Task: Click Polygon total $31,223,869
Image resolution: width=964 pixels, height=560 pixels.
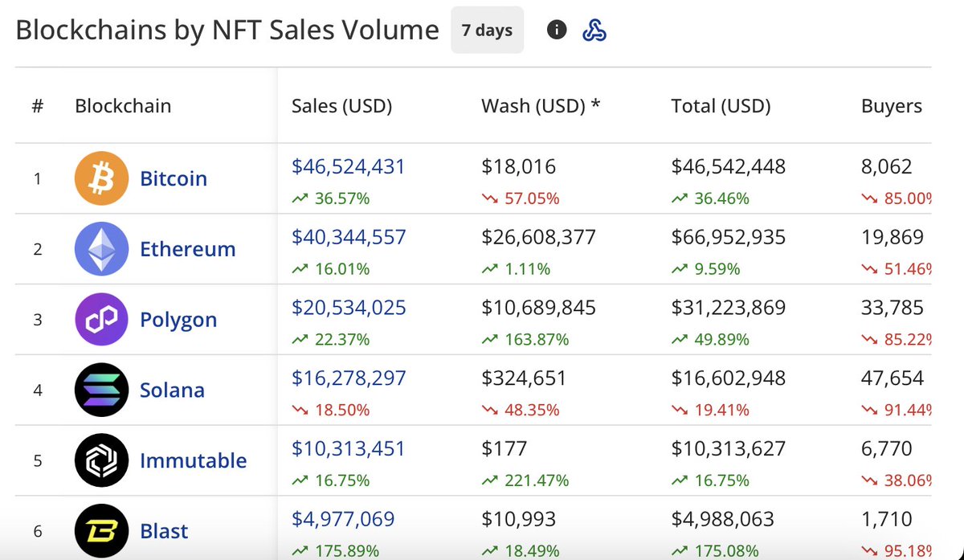Action: (x=729, y=308)
